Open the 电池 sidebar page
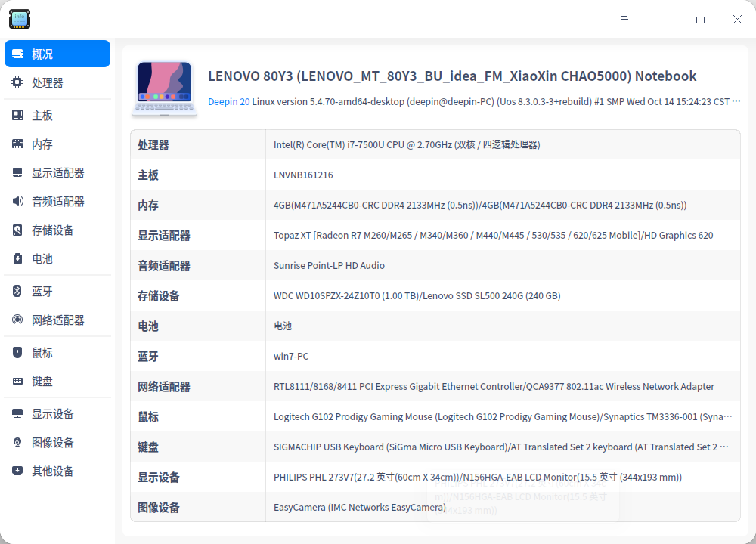Viewport: 756px width, 544px height. tap(57, 258)
